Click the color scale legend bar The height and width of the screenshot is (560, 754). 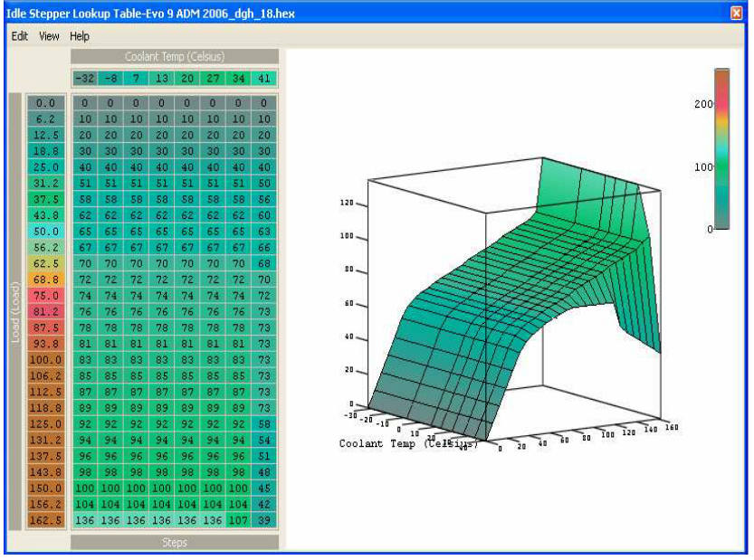pos(721,149)
